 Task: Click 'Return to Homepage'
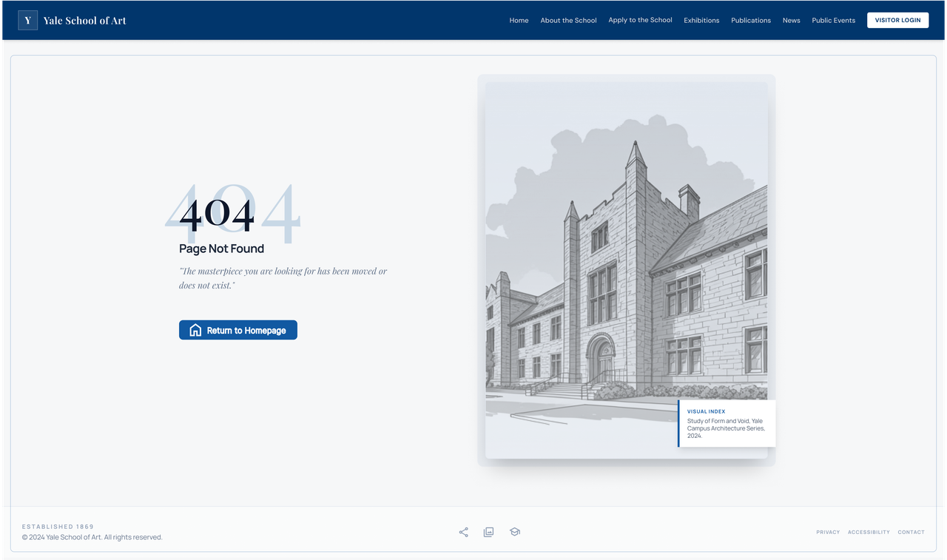[237, 330]
